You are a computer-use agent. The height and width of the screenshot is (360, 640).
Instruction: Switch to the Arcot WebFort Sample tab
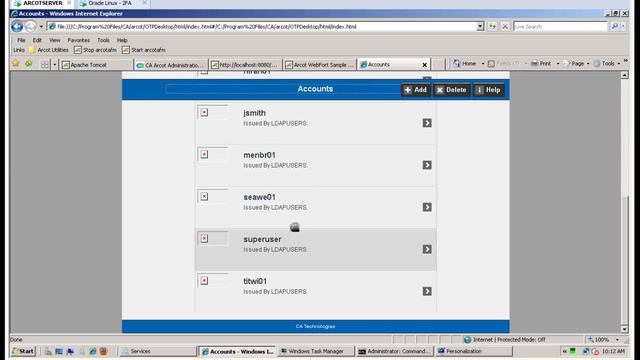320,64
